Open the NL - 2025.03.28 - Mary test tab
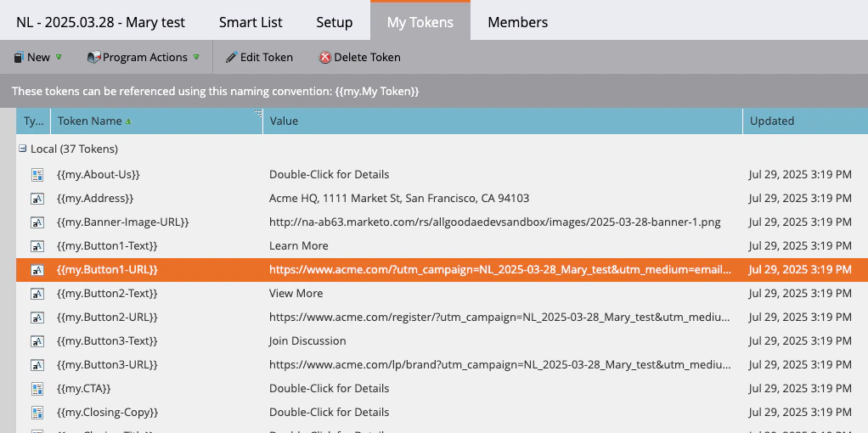This screenshot has height=433, width=868. (101, 22)
